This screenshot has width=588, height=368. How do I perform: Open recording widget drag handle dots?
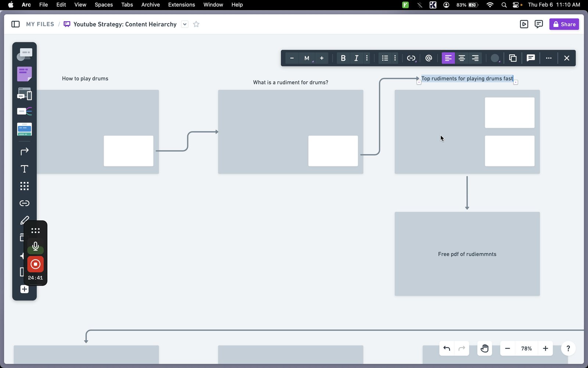click(35, 231)
